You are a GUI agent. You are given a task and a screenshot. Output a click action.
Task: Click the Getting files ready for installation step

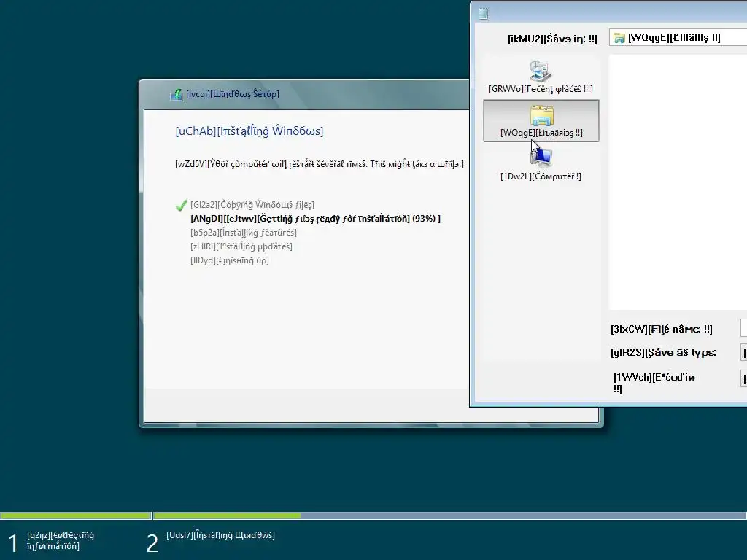(315, 219)
